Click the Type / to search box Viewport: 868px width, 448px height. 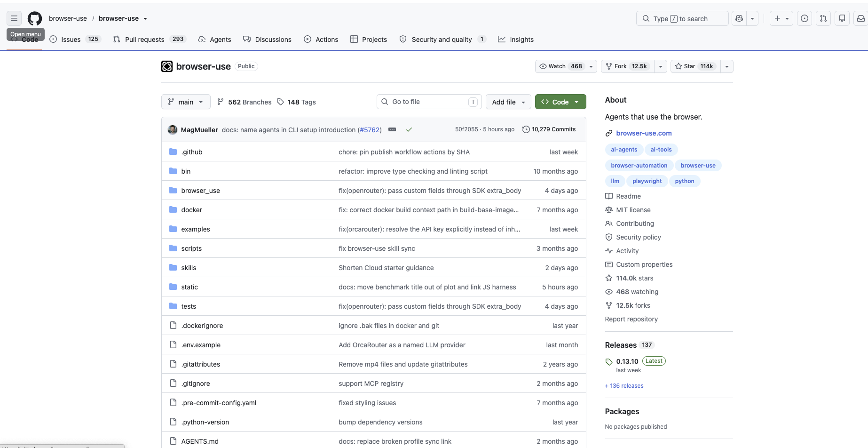(x=682, y=18)
